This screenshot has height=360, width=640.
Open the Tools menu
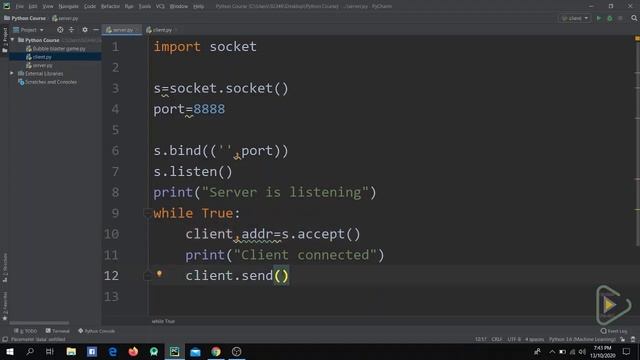click(144, 7)
